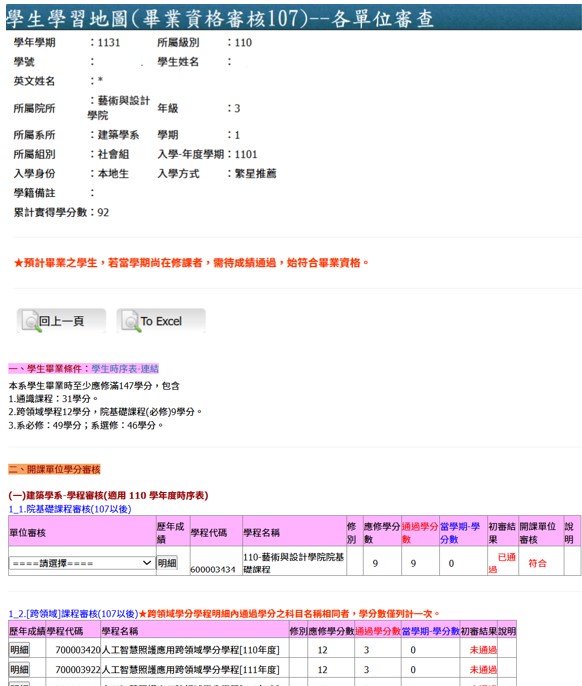
Task: Click 明細 button for program 700003420
Action: (19, 650)
